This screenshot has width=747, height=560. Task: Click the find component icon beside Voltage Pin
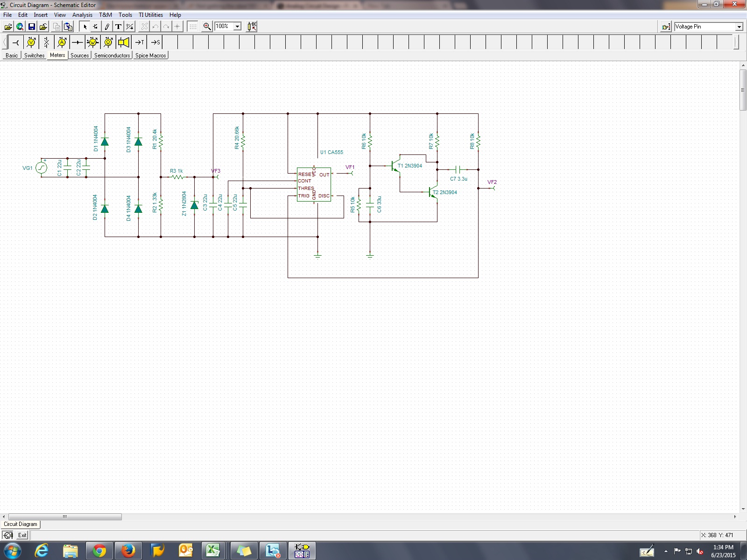(x=666, y=27)
